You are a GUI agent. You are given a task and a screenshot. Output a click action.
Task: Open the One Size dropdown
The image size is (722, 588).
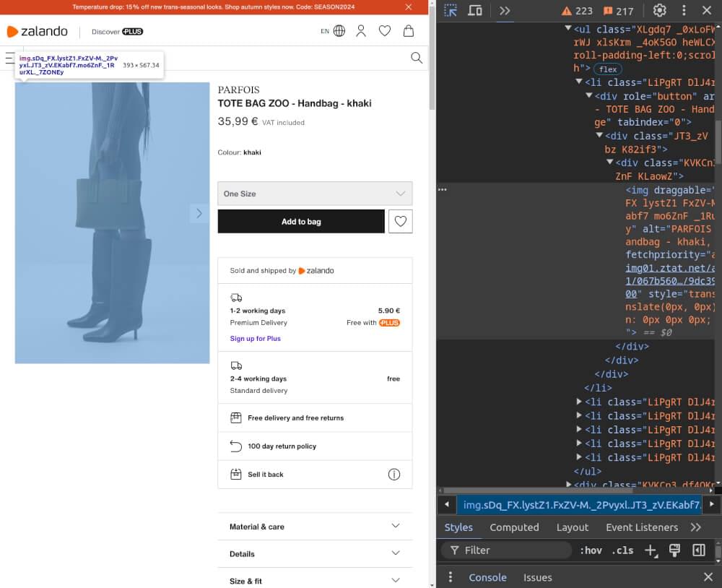point(314,194)
